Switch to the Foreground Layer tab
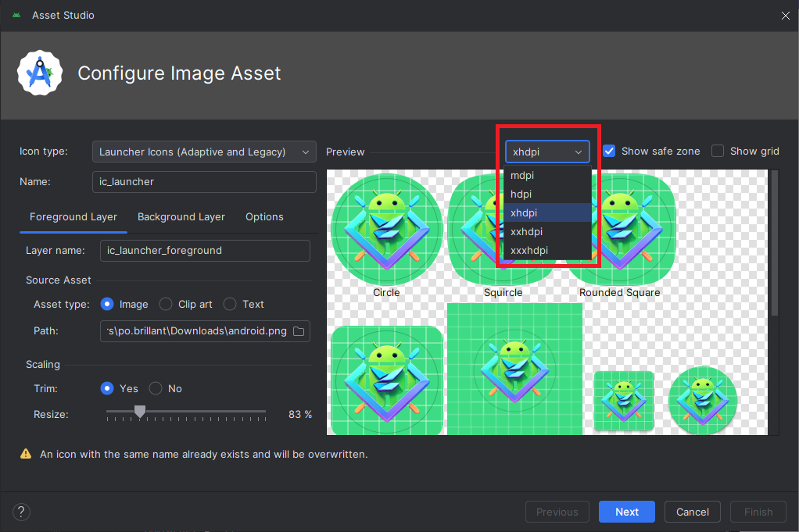The width and height of the screenshot is (799, 532). 73,217
